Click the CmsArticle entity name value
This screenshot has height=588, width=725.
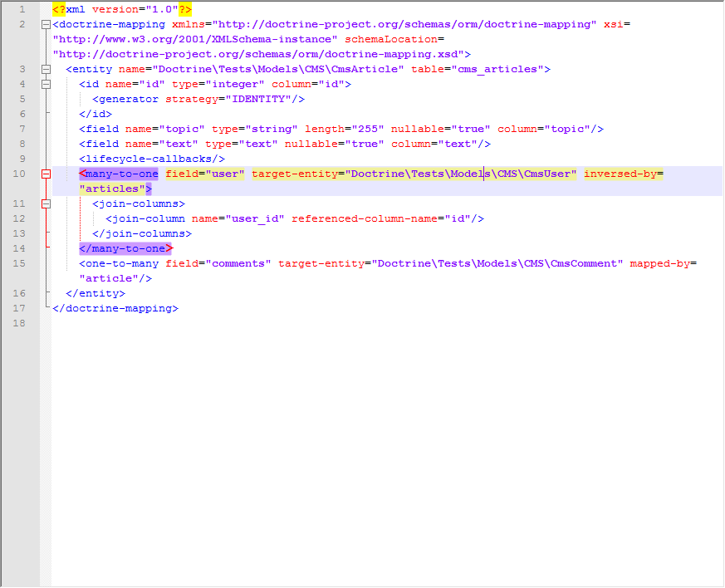(x=278, y=69)
